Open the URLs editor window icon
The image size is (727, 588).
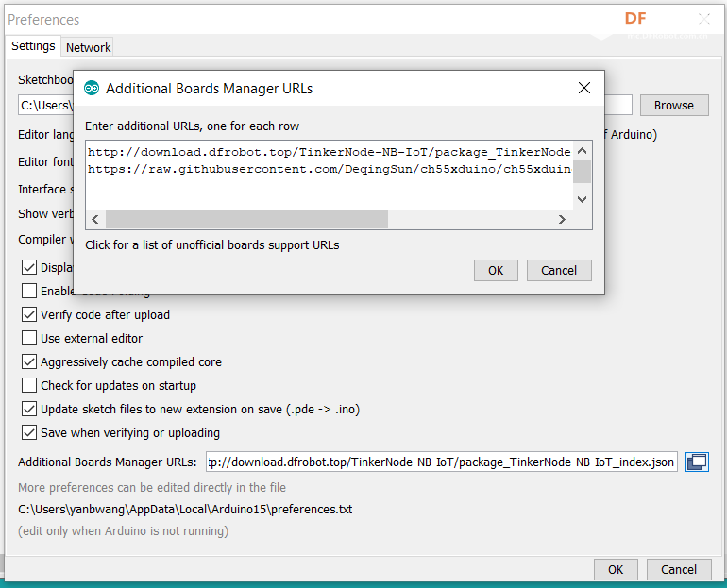698,462
